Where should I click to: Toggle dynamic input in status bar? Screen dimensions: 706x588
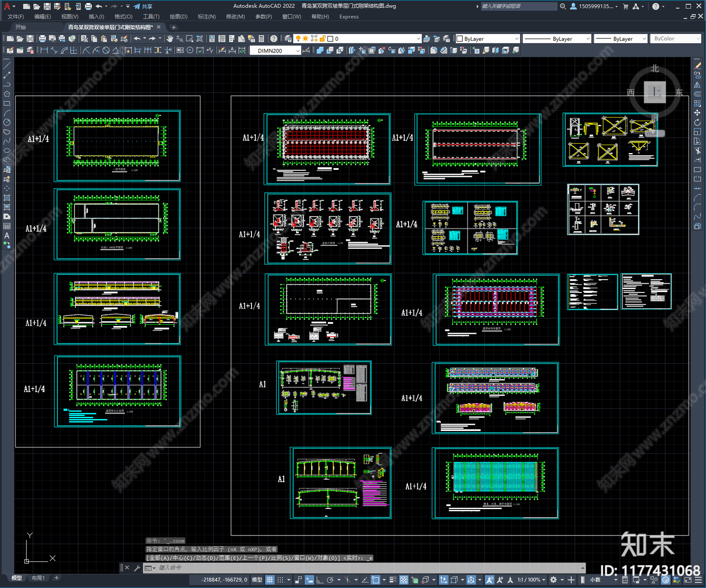[x=309, y=580]
